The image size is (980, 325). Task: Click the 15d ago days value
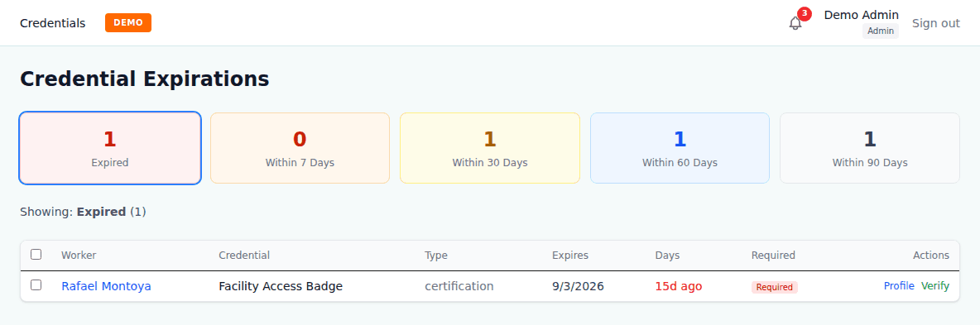(678, 286)
